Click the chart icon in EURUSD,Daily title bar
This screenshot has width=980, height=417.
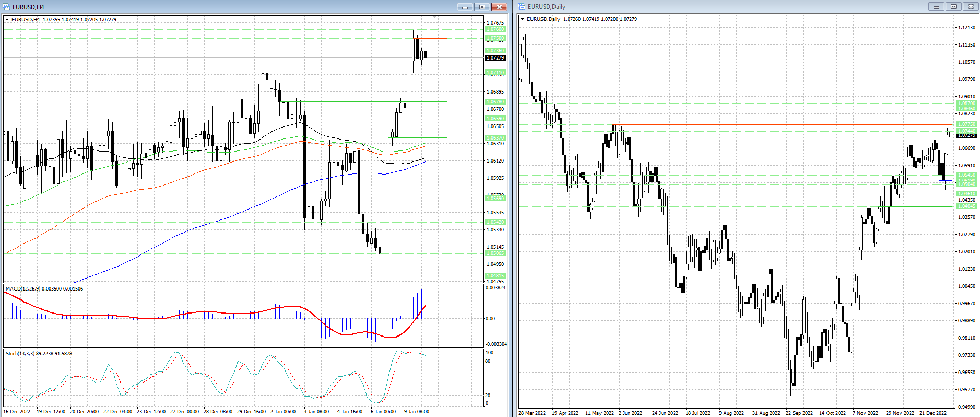point(522,7)
